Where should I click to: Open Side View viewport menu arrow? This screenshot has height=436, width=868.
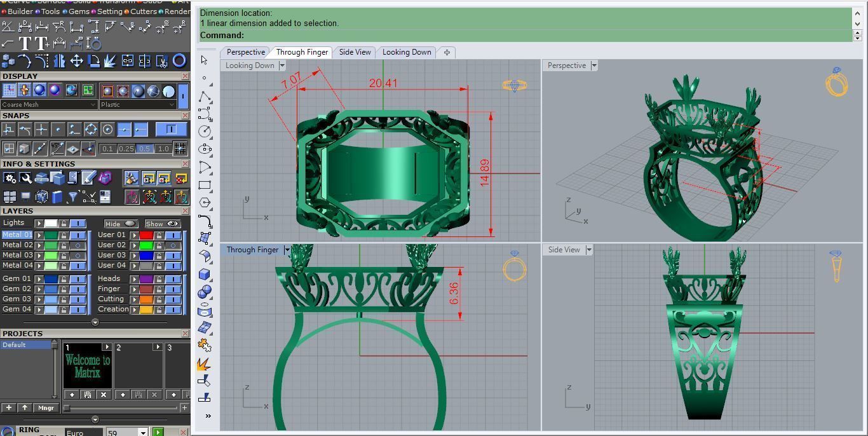(x=588, y=250)
